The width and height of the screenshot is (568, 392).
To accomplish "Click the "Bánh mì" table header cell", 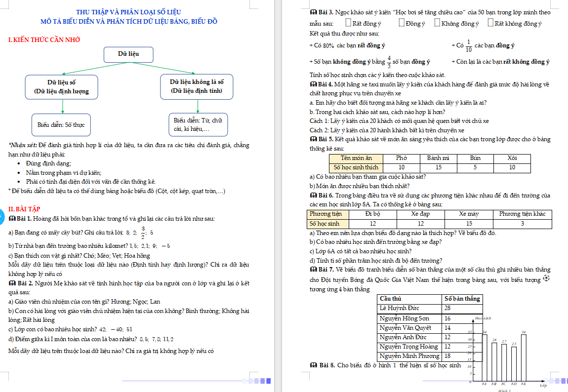I will [438, 158].
